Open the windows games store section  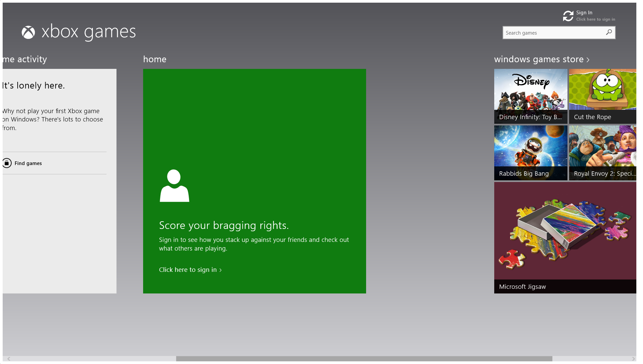(x=538, y=59)
